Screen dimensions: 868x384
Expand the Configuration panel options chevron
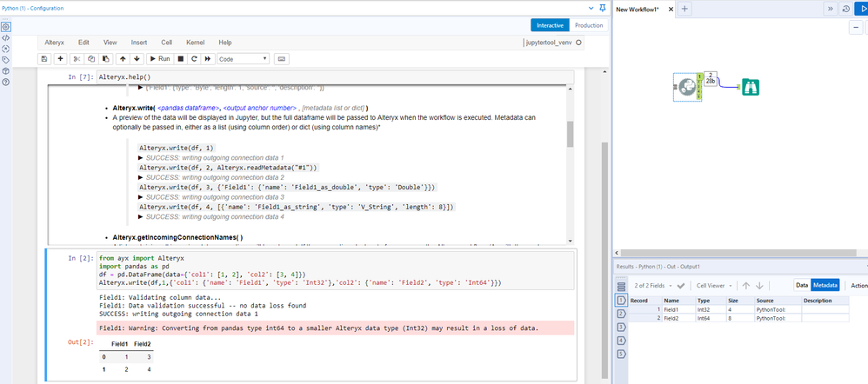591,9
